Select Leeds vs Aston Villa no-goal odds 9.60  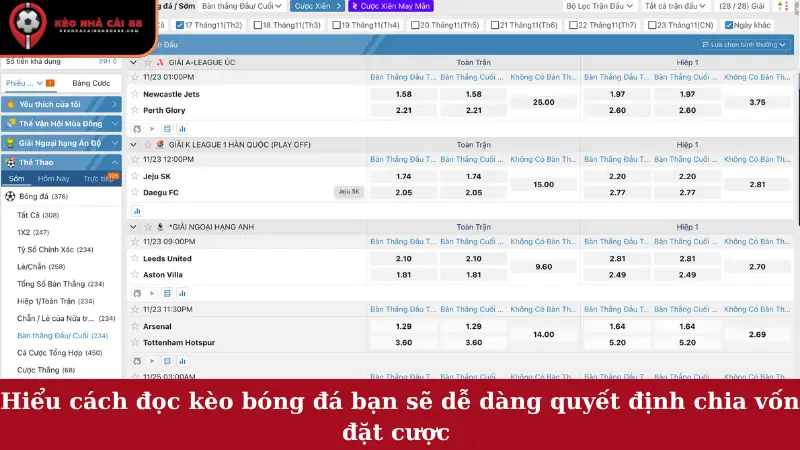click(543, 266)
